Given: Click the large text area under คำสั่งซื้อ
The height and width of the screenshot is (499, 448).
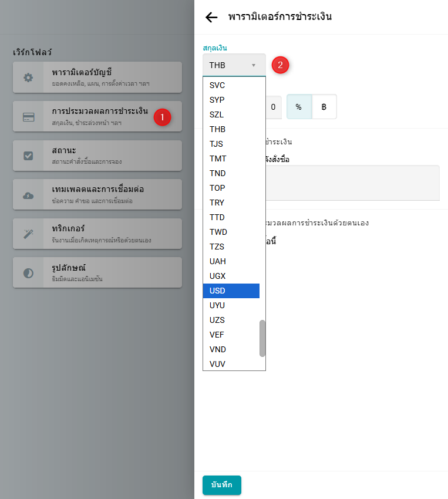Looking at the screenshot, I should pos(352,183).
